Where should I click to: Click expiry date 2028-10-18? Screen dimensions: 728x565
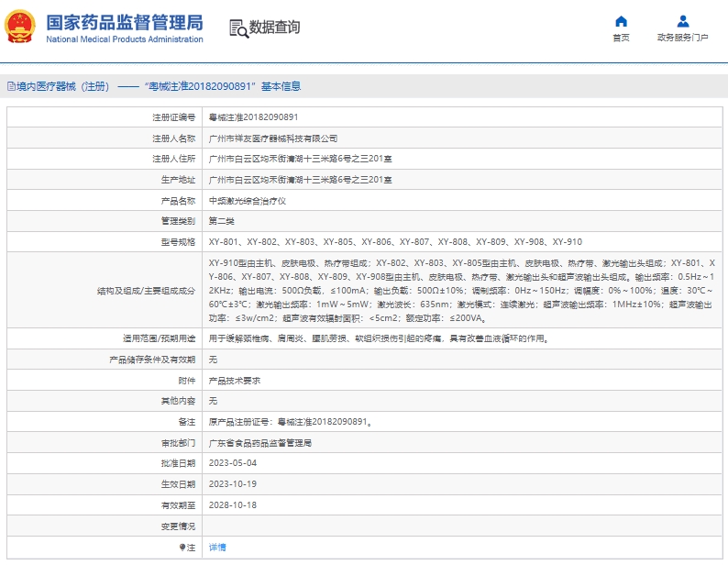[233, 505]
